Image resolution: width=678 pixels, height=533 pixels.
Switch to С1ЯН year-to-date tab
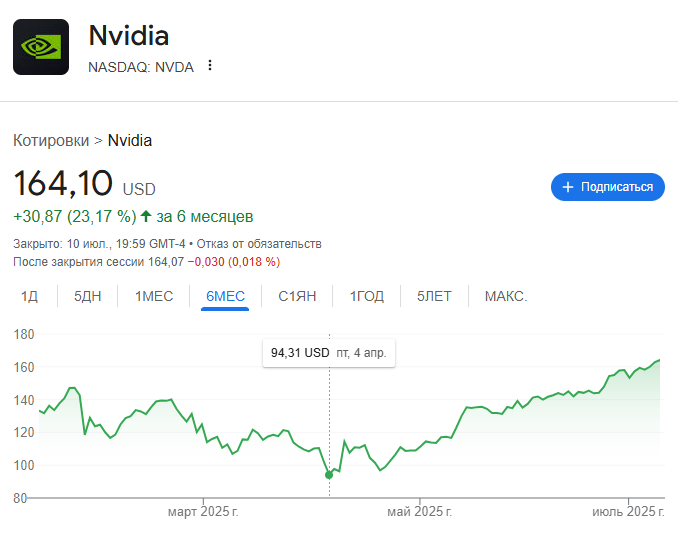[297, 296]
